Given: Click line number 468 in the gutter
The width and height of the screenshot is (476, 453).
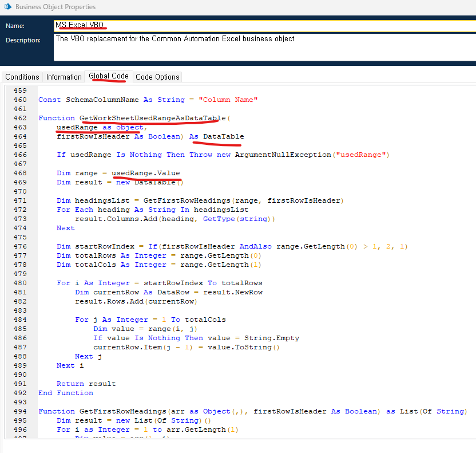Looking at the screenshot, I should (20, 173).
